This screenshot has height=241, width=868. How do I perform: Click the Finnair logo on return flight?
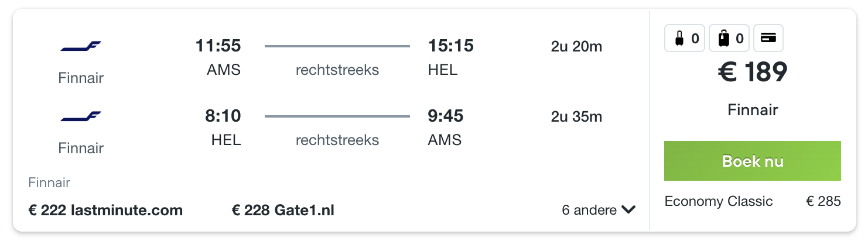tap(81, 116)
